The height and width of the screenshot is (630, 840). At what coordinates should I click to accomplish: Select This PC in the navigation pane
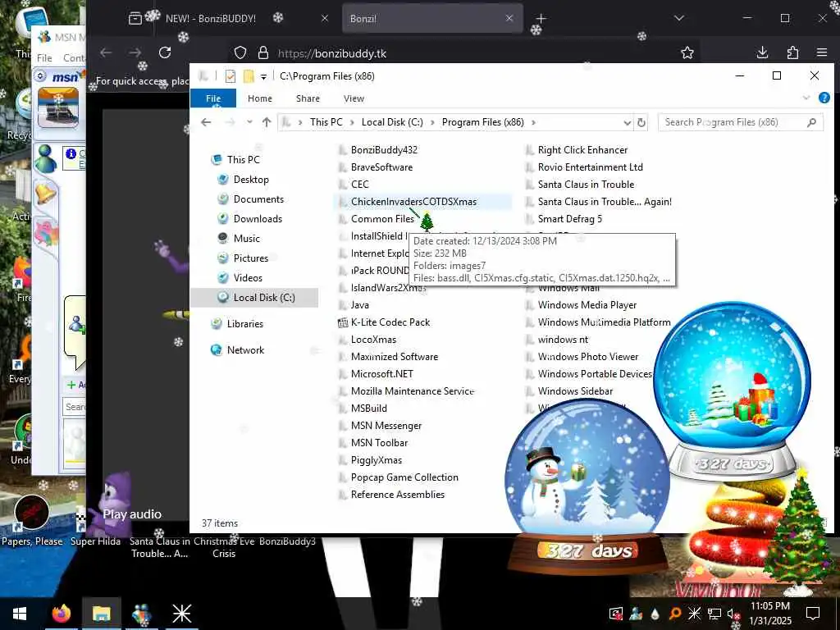point(243,160)
